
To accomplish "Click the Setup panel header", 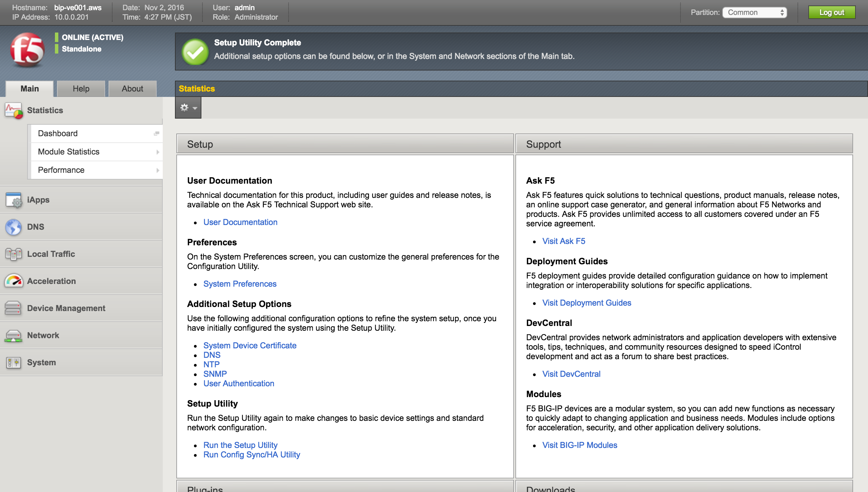I will pos(345,144).
